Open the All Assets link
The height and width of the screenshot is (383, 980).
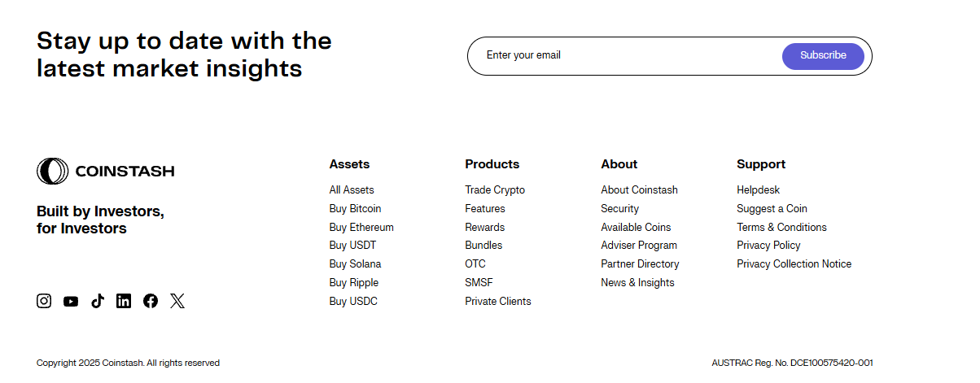pyautogui.click(x=352, y=189)
